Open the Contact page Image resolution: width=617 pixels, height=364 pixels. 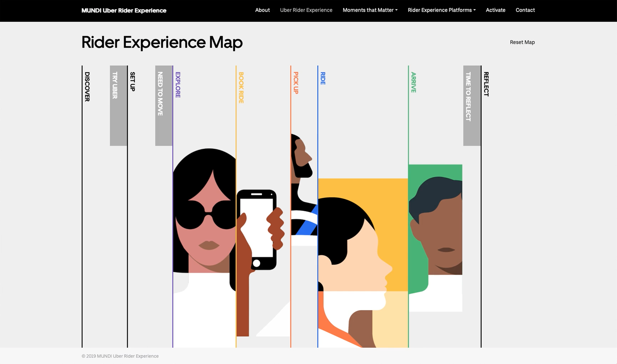(x=525, y=10)
